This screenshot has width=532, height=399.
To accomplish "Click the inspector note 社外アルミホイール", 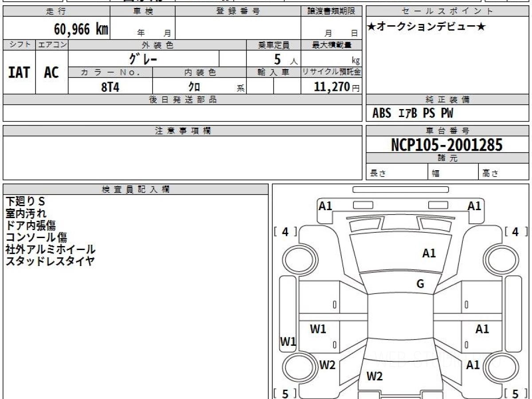I will 50,249.
